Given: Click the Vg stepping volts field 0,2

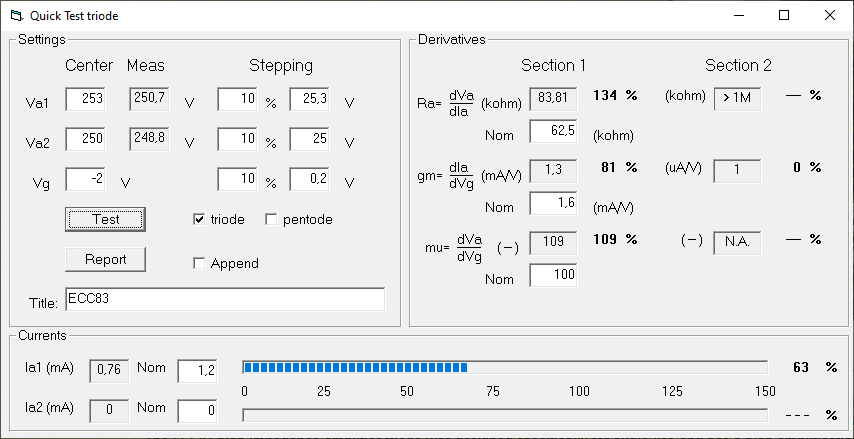Looking at the screenshot, I should [309, 179].
